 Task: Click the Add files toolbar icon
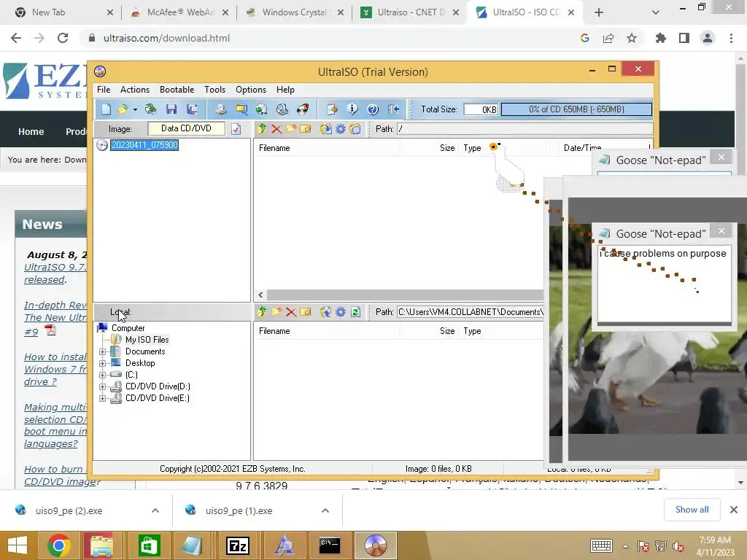(332, 109)
